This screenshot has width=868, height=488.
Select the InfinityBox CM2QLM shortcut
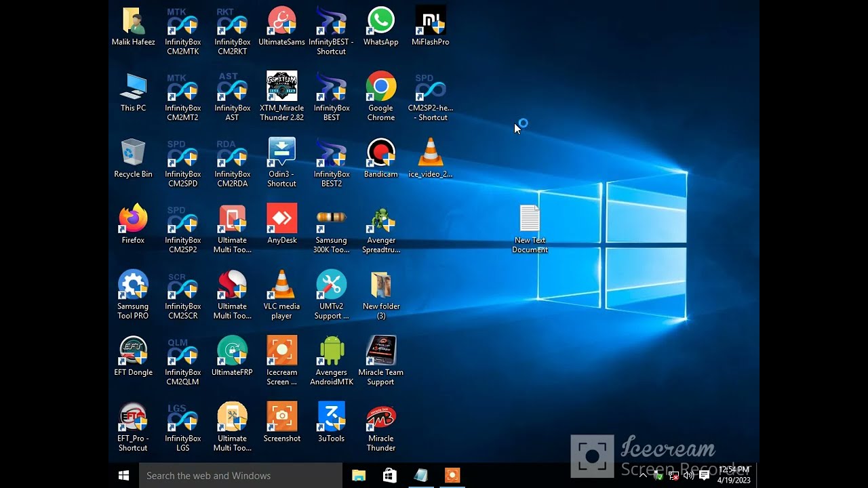click(182, 361)
